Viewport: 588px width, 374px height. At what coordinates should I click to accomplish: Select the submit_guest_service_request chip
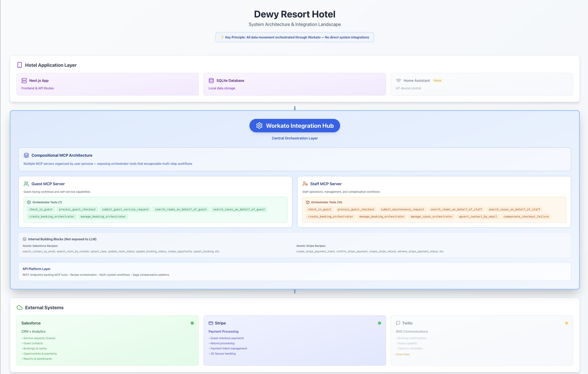(125, 209)
